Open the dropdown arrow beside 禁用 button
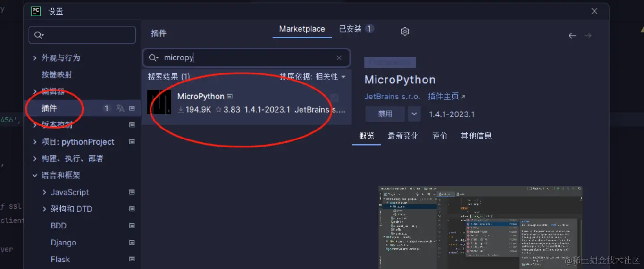Viewport: 644px width, 269px height. pos(414,114)
